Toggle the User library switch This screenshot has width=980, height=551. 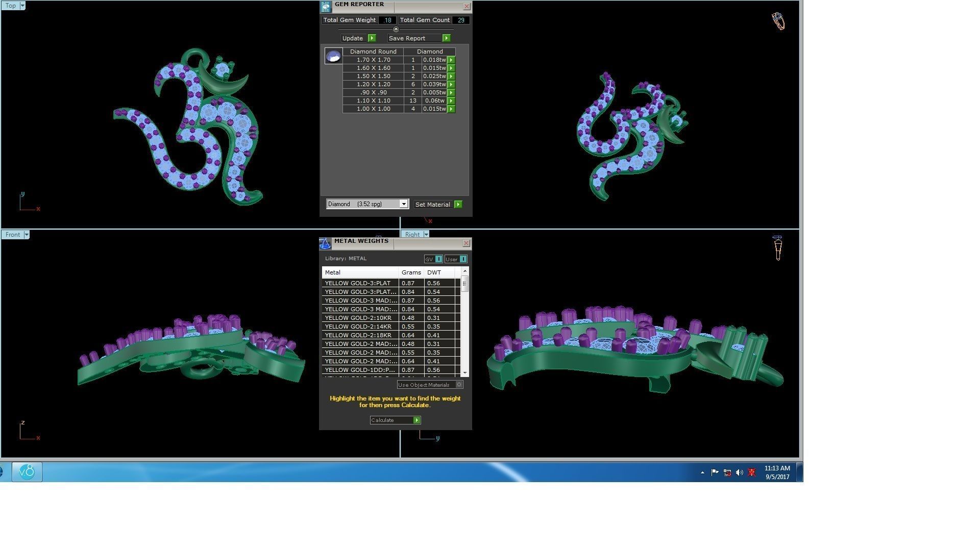click(x=462, y=259)
